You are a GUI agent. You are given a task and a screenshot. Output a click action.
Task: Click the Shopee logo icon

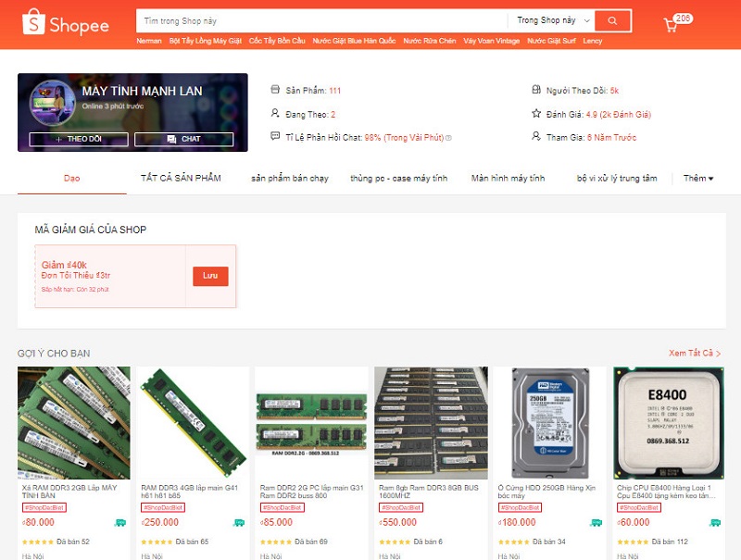point(31,22)
